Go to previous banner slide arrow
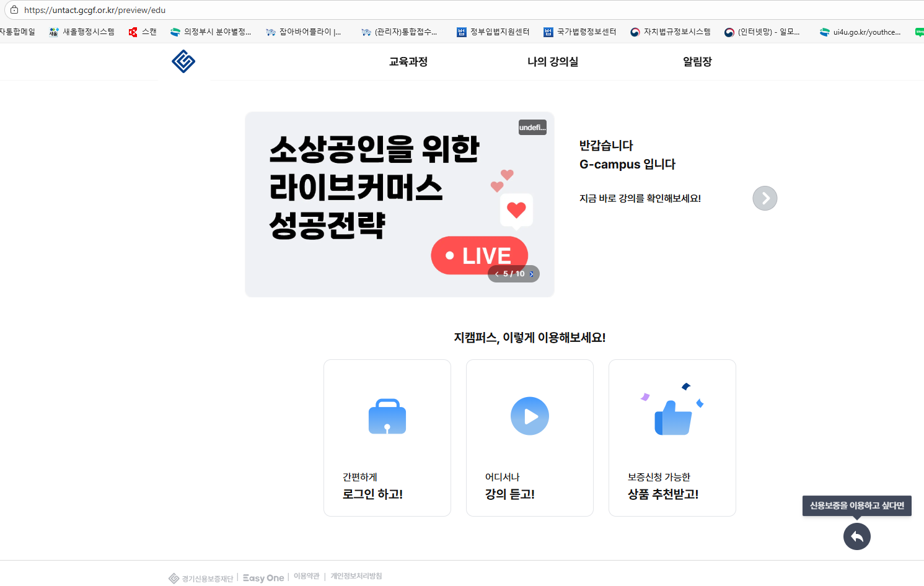This screenshot has height=586, width=924. (497, 274)
